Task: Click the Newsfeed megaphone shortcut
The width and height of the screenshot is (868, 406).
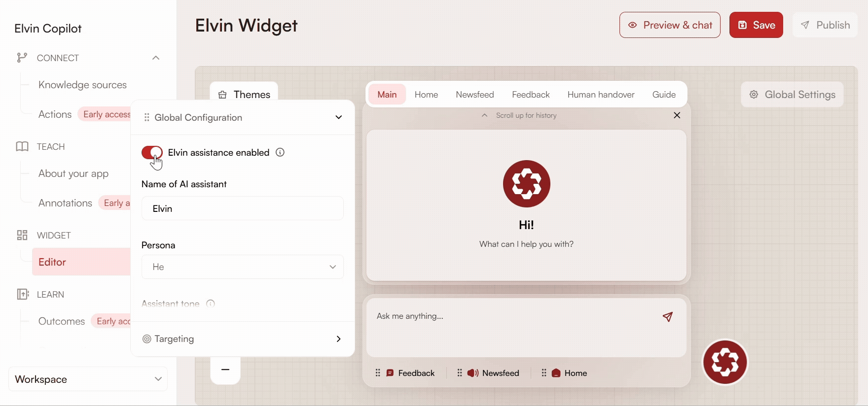Action: [494, 373]
